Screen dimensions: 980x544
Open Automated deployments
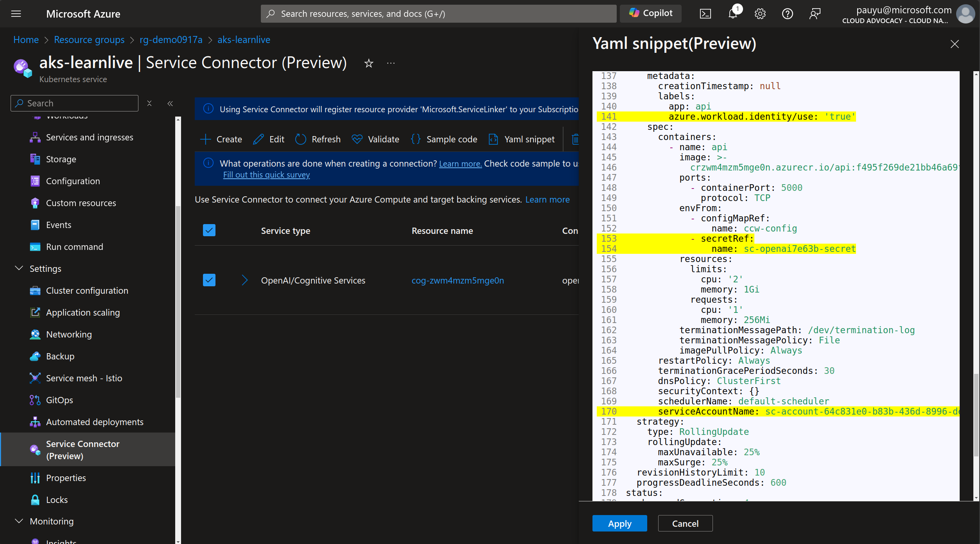click(x=95, y=422)
